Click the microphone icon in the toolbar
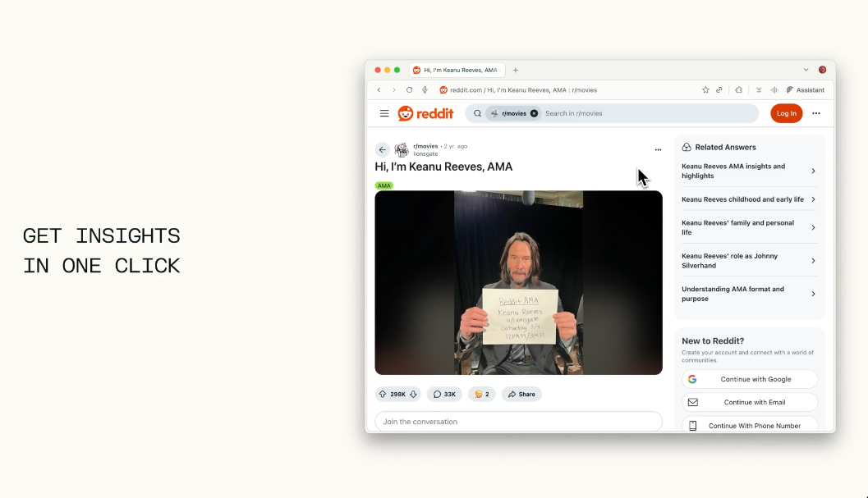The width and height of the screenshot is (868, 498). coord(425,89)
